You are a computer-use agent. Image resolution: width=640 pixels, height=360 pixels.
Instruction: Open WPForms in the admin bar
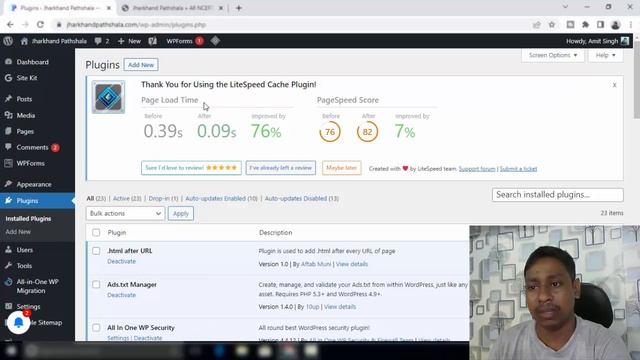click(184, 41)
